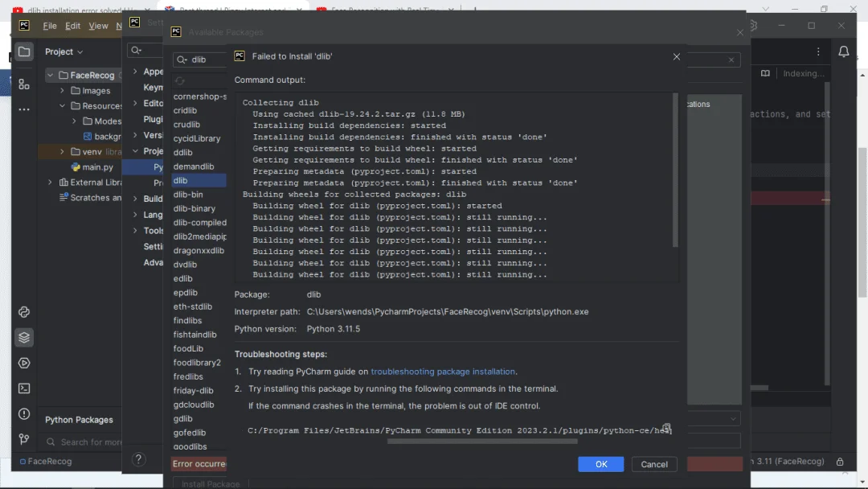Click Cancel in the error dialog

654,464
